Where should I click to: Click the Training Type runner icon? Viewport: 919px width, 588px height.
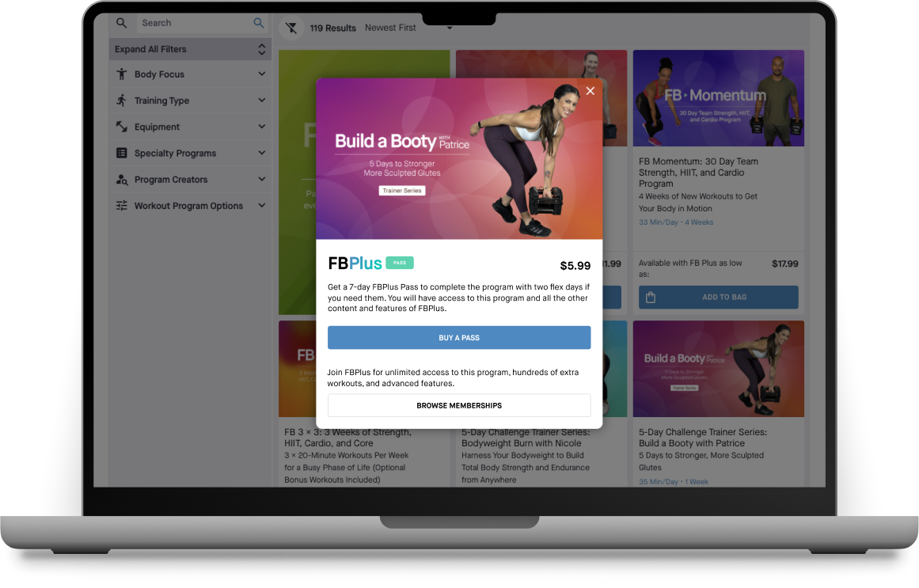(x=121, y=101)
